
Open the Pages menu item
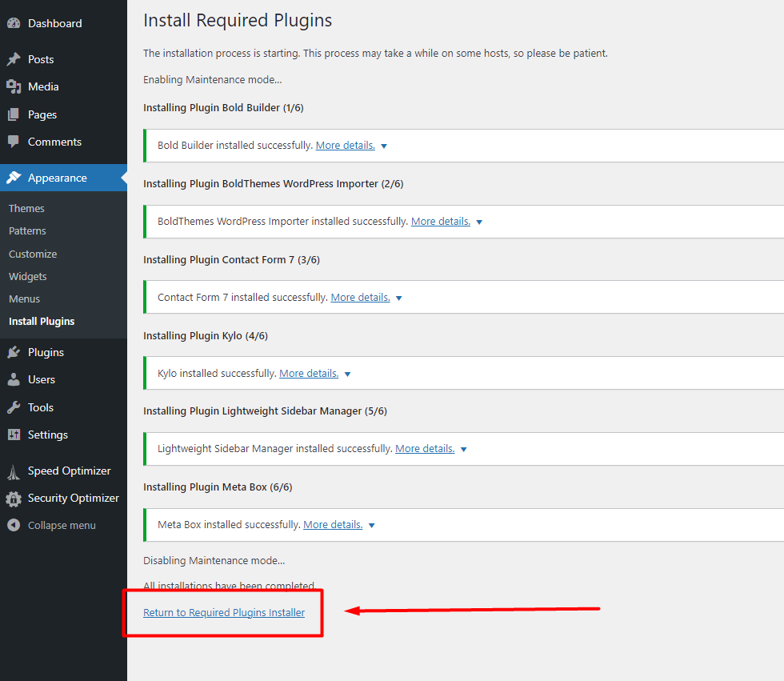(x=63, y=114)
